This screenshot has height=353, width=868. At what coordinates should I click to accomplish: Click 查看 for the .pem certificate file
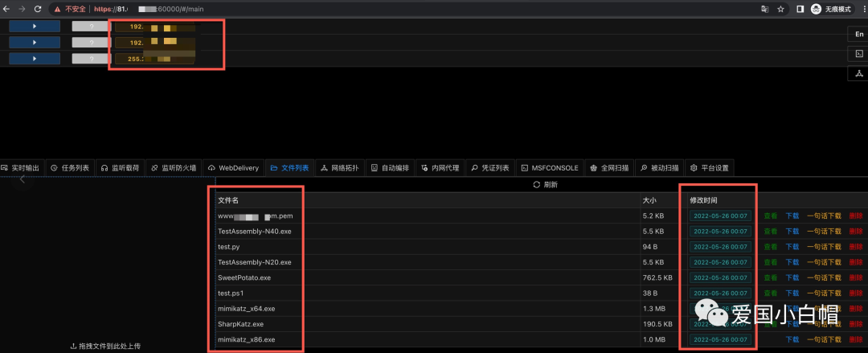(x=771, y=215)
